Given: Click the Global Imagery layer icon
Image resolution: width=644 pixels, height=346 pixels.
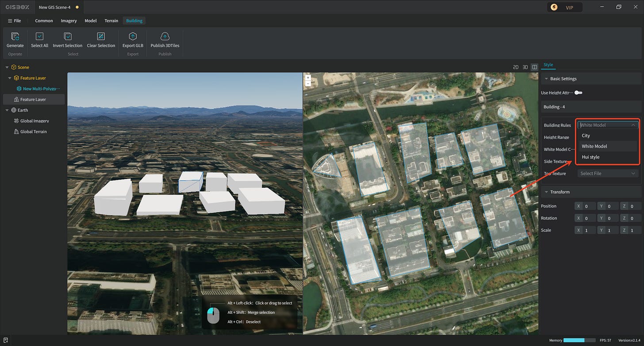Looking at the screenshot, I should click(16, 121).
